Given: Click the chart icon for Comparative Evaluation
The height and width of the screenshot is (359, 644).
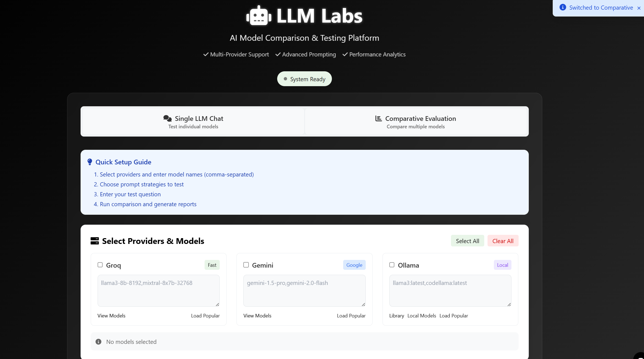Looking at the screenshot, I should pyautogui.click(x=379, y=118).
